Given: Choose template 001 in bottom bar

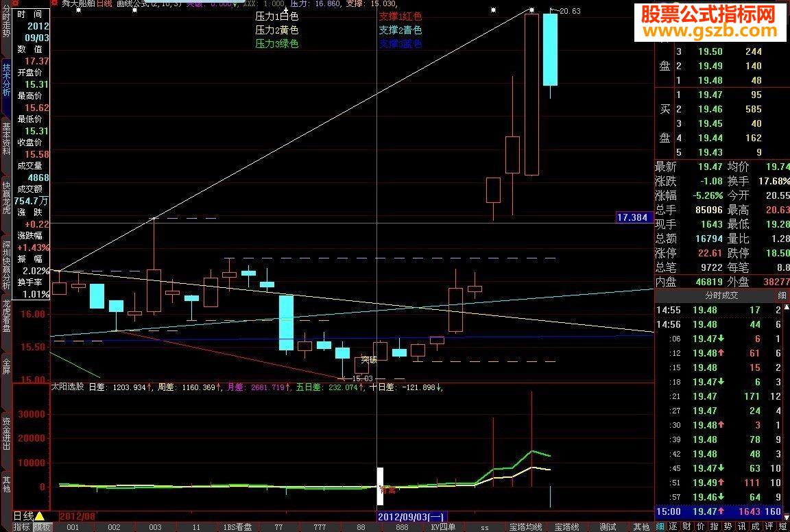Looking at the screenshot, I should coord(73,527).
